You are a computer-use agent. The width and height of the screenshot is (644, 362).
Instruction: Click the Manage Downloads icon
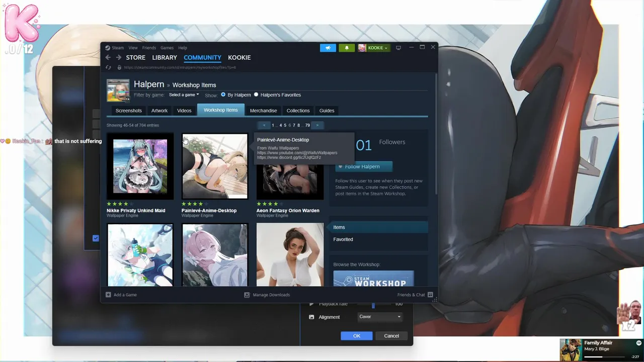tap(247, 295)
